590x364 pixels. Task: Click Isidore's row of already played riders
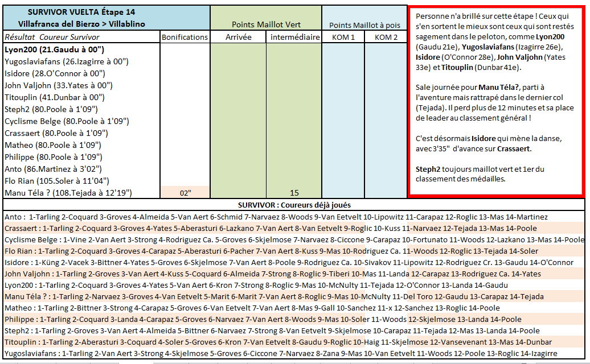(x=289, y=262)
